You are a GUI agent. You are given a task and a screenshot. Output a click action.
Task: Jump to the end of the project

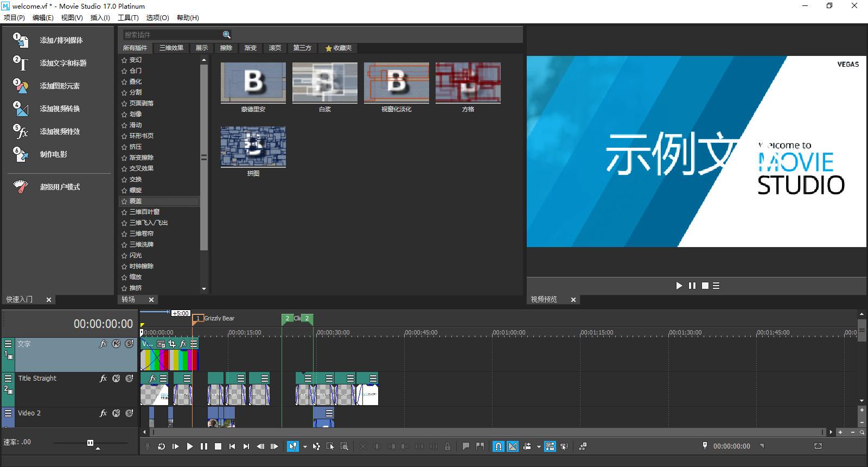246,446
